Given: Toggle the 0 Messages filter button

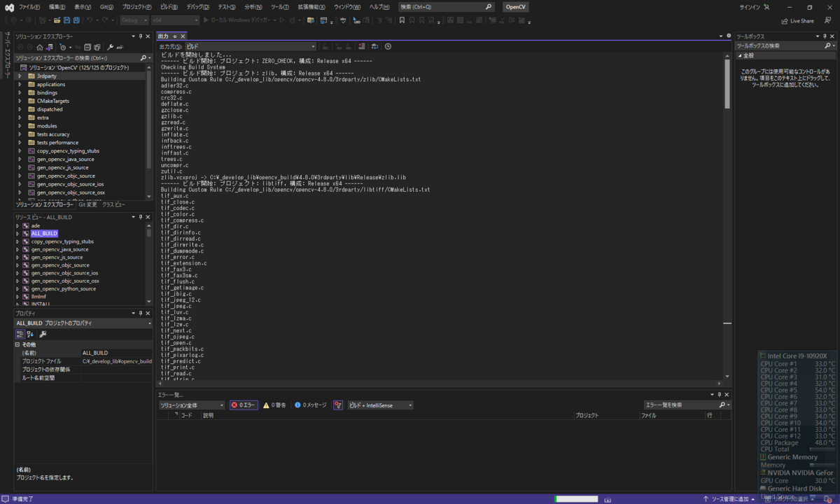Looking at the screenshot, I should point(310,405).
